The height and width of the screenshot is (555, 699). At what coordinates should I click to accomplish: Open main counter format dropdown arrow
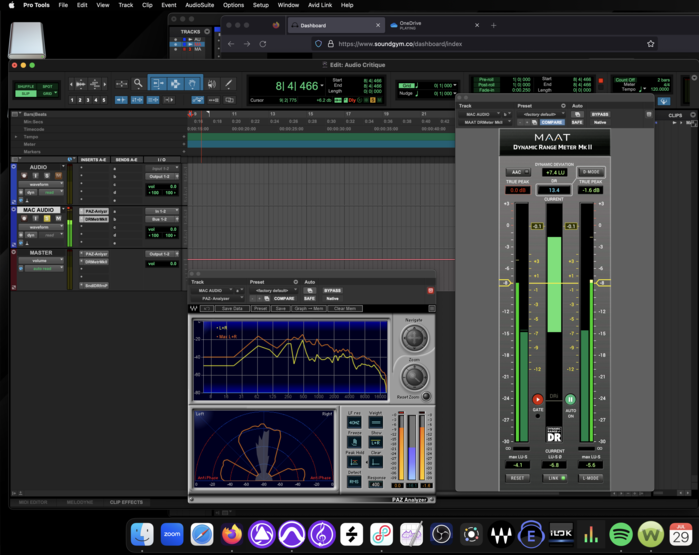[322, 86]
